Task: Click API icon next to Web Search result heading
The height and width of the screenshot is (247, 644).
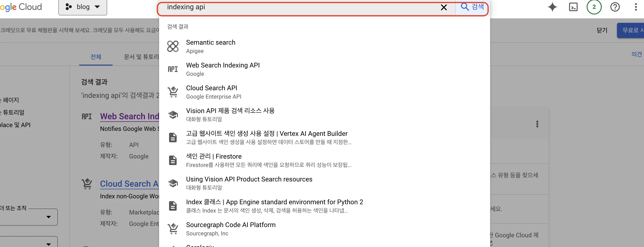Action: [x=87, y=116]
